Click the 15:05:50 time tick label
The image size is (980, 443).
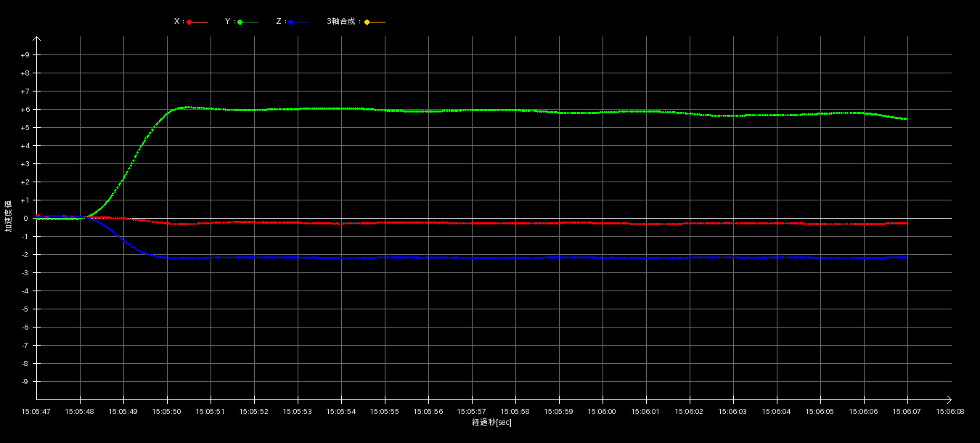click(x=167, y=412)
